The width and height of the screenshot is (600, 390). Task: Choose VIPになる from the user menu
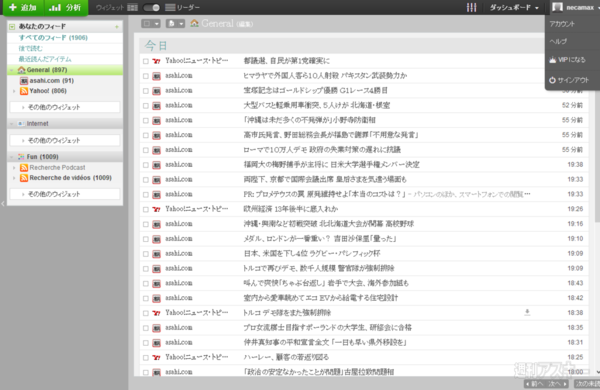[567, 60]
